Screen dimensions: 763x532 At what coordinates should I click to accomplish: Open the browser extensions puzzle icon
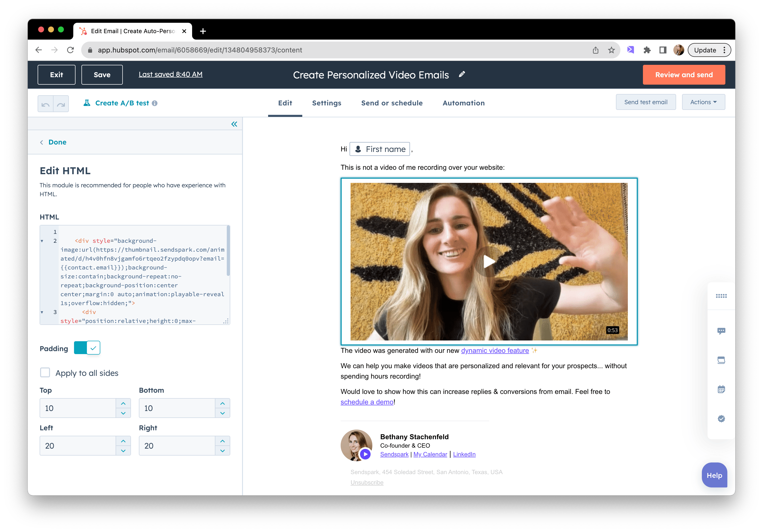647,50
